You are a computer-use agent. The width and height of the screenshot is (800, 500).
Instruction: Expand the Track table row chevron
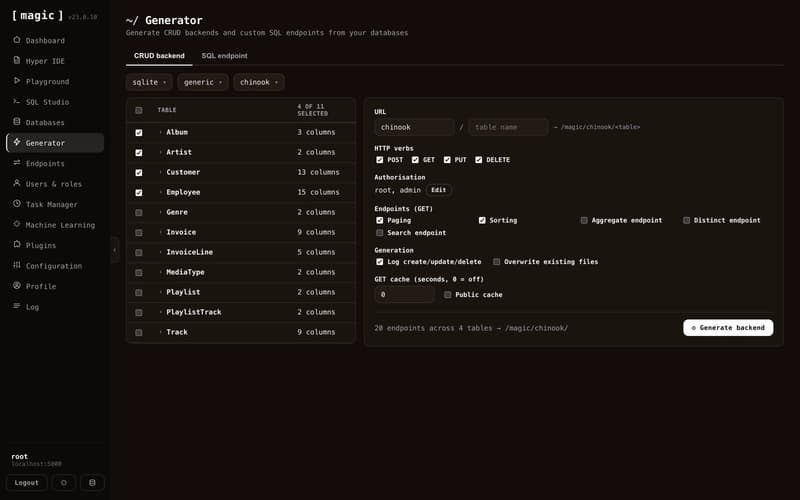pyautogui.click(x=160, y=332)
